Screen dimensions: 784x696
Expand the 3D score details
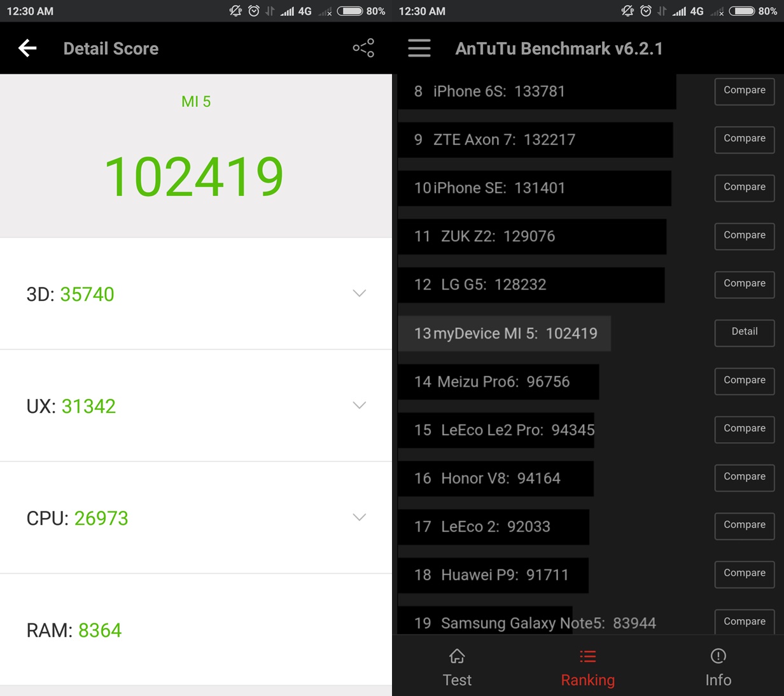360,293
